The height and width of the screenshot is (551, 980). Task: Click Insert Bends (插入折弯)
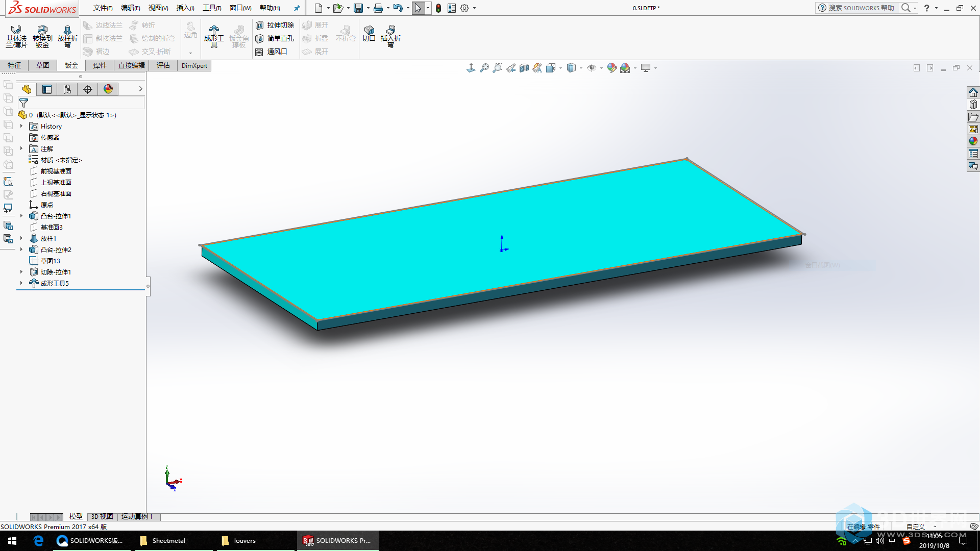pyautogui.click(x=390, y=36)
